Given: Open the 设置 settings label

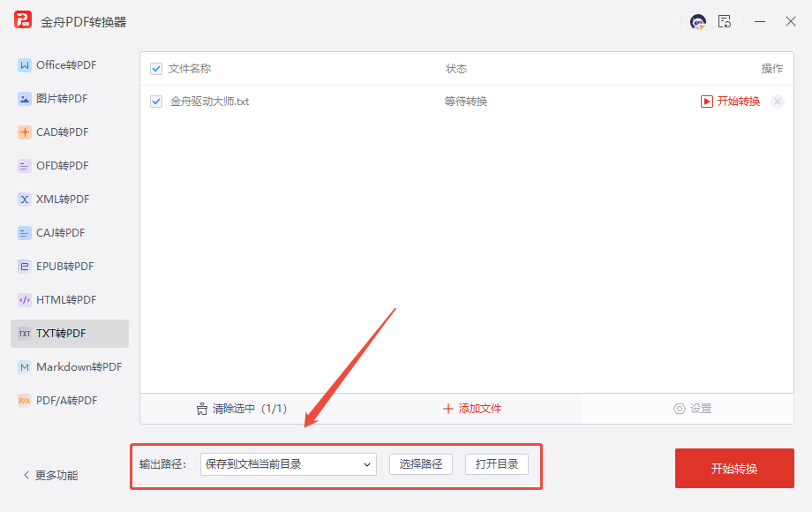Looking at the screenshot, I should (701, 409).
